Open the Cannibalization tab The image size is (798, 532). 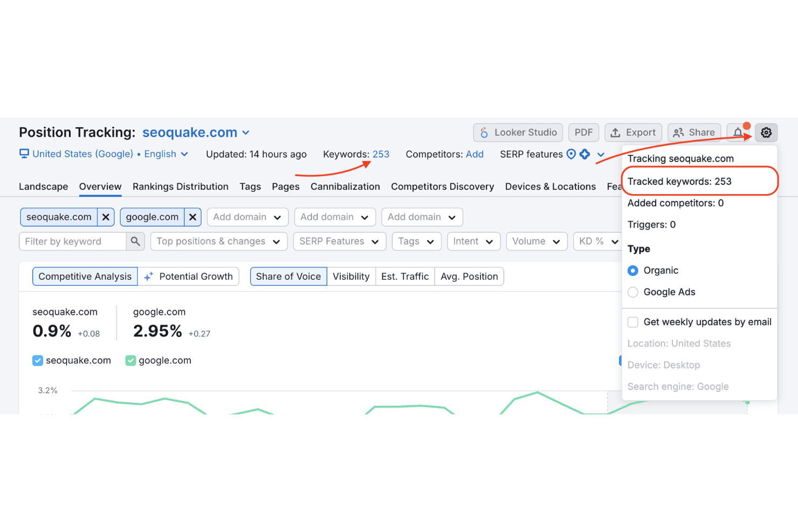tap(345, 186)
